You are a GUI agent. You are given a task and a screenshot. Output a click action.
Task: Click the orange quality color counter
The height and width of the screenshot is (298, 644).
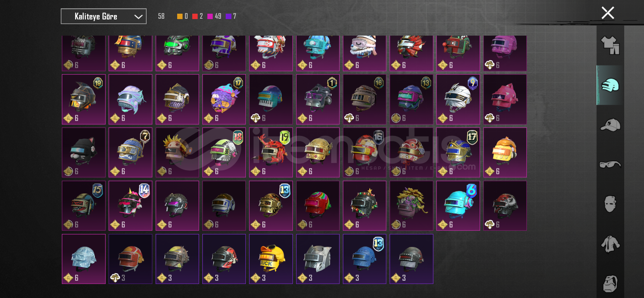click(x=183, y=16)
